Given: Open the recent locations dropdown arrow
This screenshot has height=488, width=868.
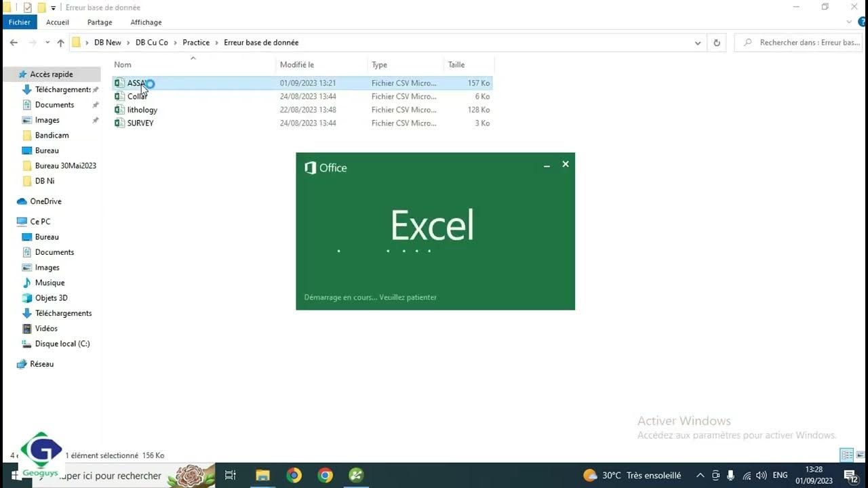Looking at the screenshot, I should coord(47,43).
